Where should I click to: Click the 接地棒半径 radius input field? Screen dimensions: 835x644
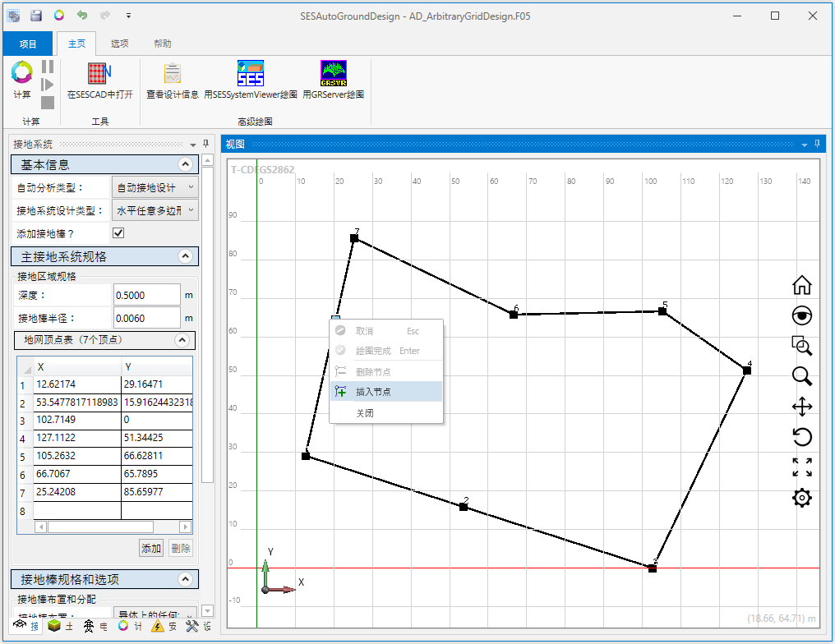147,318
